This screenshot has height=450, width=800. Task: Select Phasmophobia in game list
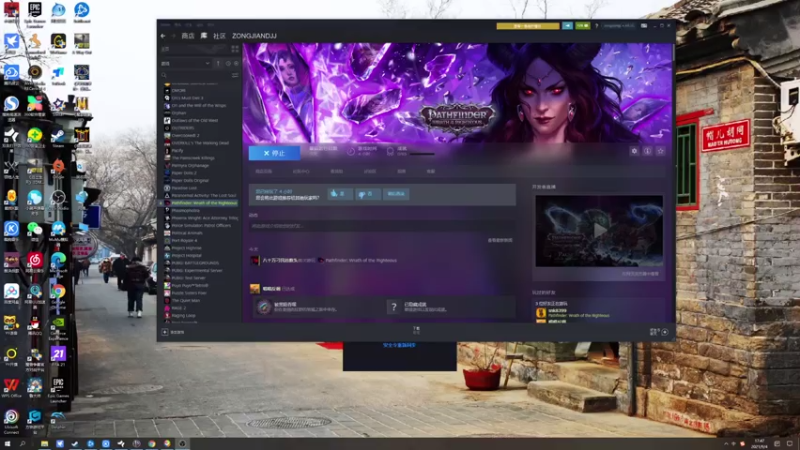(x=185, y=211)
